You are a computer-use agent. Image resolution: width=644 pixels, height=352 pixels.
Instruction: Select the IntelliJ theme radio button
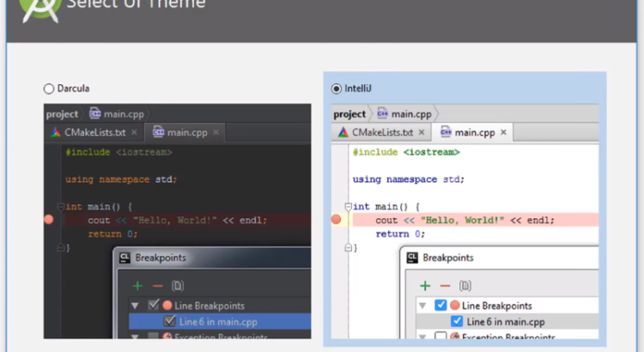click(336, 88)
